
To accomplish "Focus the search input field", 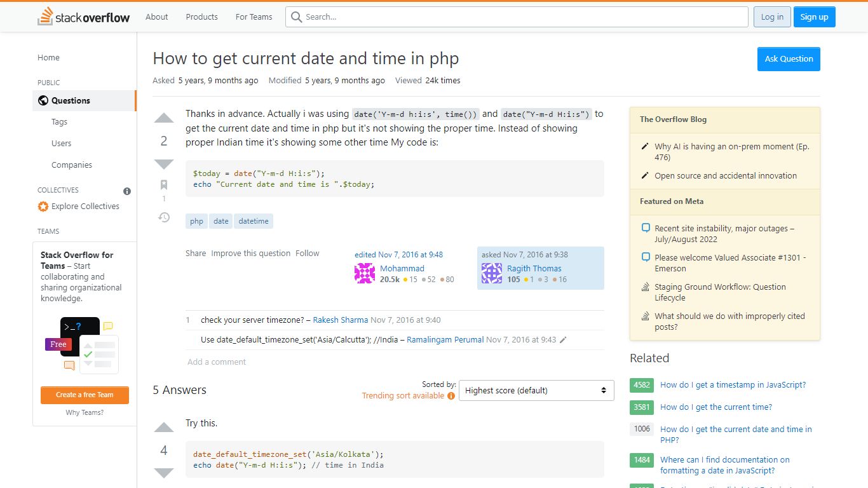I will coord(517,17).
